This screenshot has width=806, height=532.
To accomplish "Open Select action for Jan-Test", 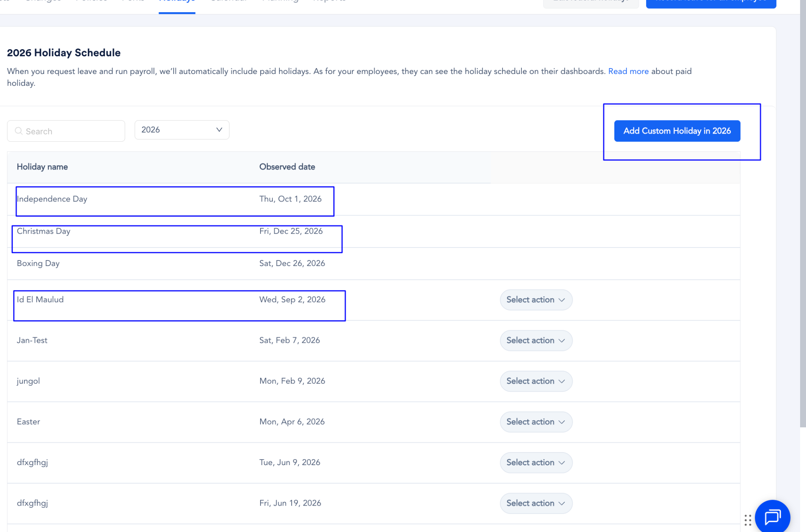I will click(536, 340).
